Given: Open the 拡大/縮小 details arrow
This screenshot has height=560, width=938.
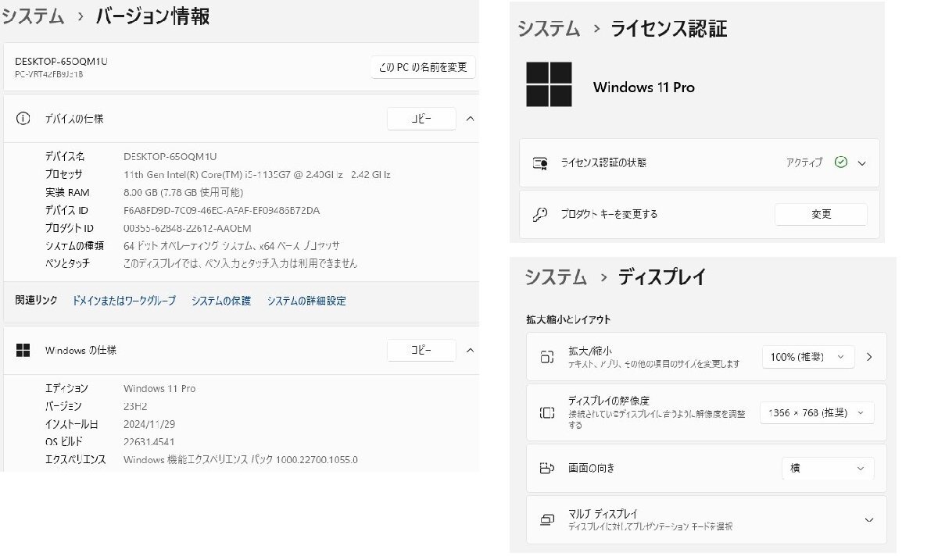Looking at the screenshot, I should (x=869, y=357).
